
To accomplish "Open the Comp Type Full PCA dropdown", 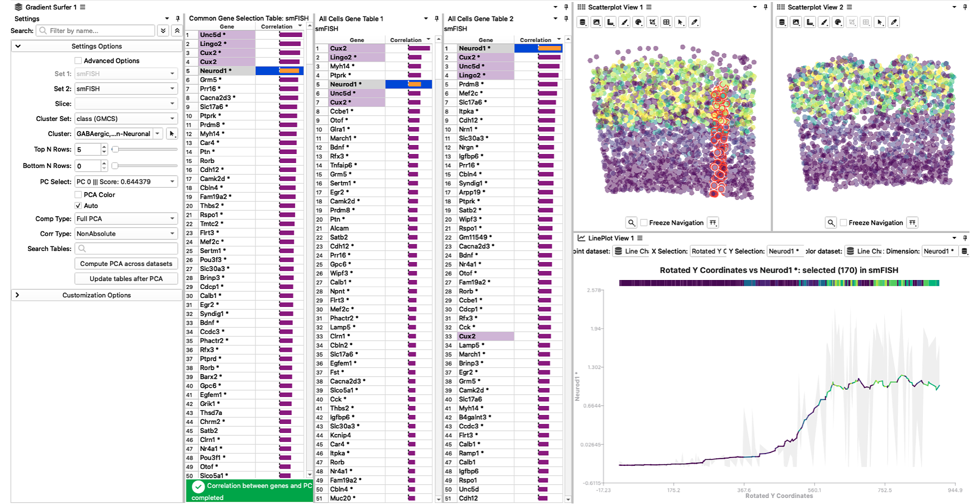I will [x=126, y=219].
